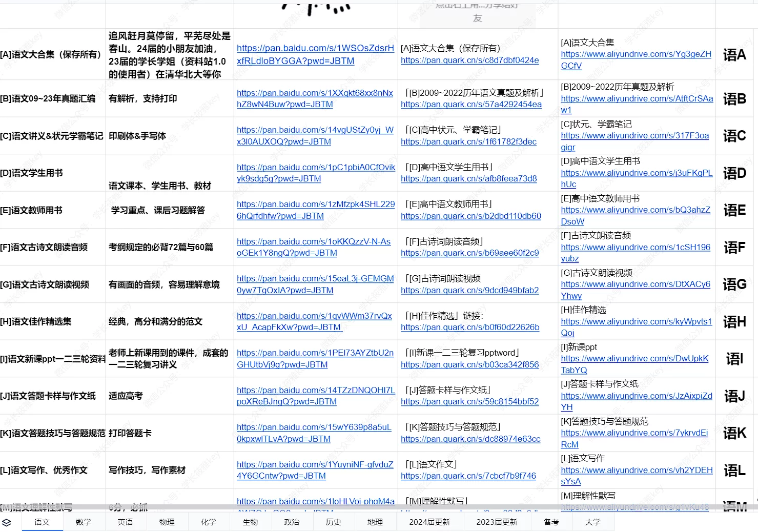758x532 pixels.
Task: Switch to the 大学 sheet tab
Action: [592, 522]
